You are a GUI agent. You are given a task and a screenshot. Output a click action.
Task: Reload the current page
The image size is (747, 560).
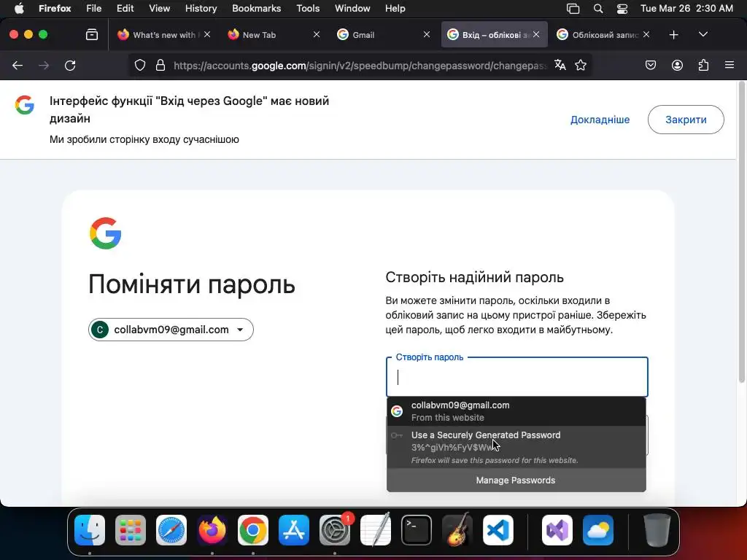[x=70, y=65]
